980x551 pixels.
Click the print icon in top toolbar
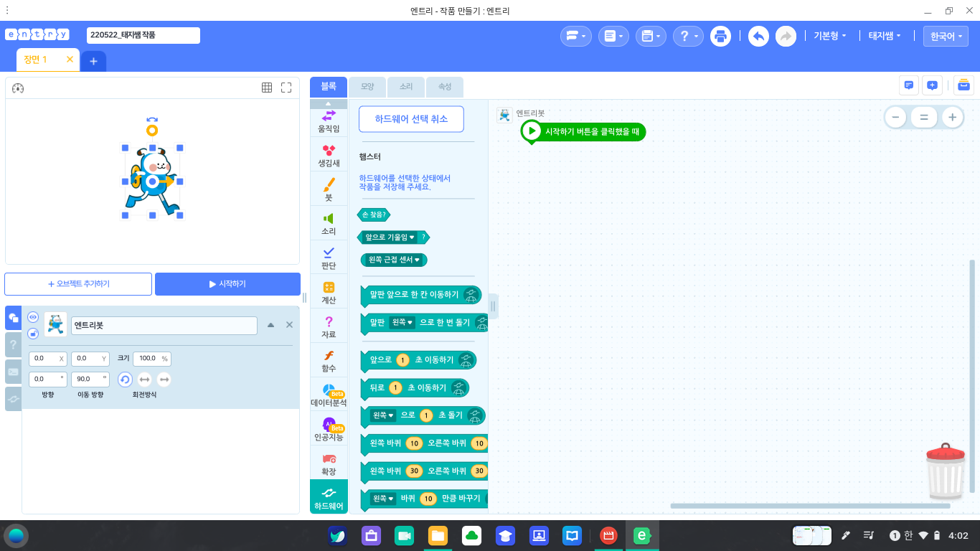click(720, 36)
